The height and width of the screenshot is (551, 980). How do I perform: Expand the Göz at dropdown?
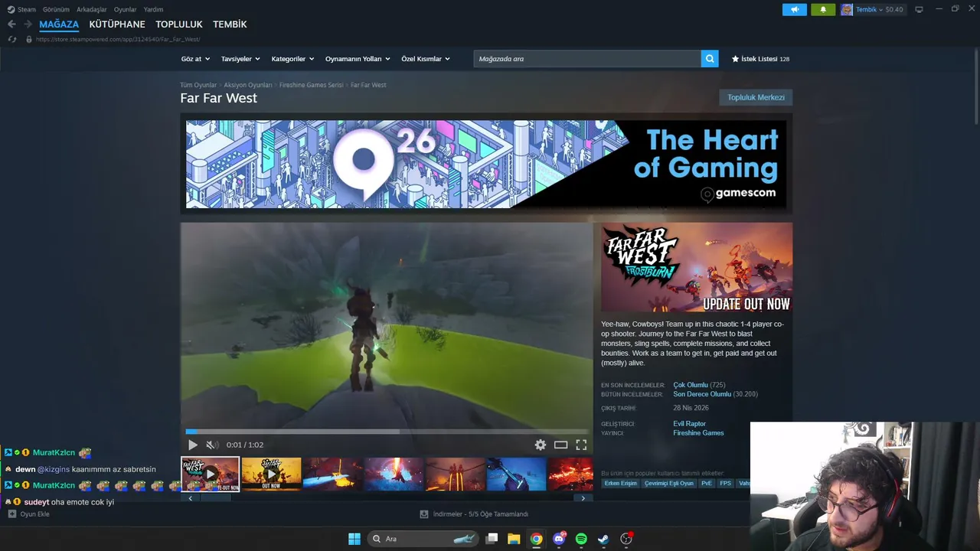[x=195, y=59]
